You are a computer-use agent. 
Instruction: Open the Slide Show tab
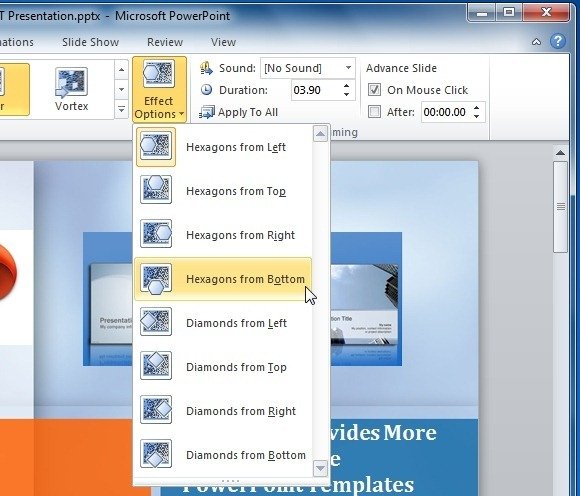click(x=90, y=42)
